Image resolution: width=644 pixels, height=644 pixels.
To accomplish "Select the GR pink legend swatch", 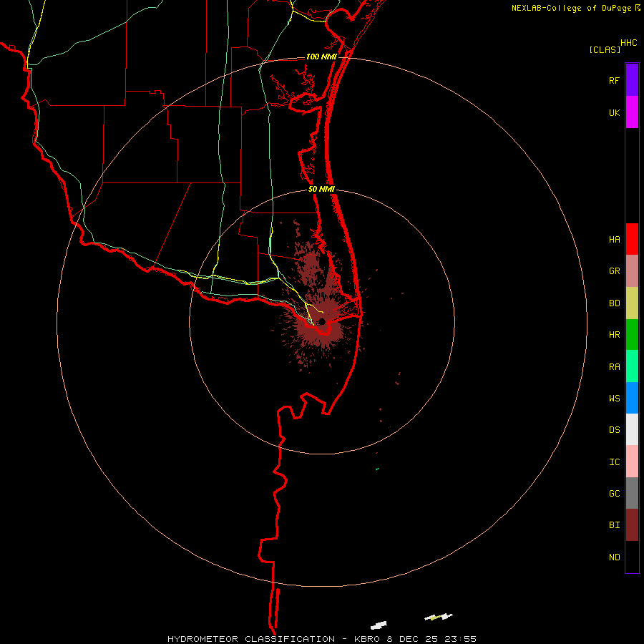I will coord(632,271).
